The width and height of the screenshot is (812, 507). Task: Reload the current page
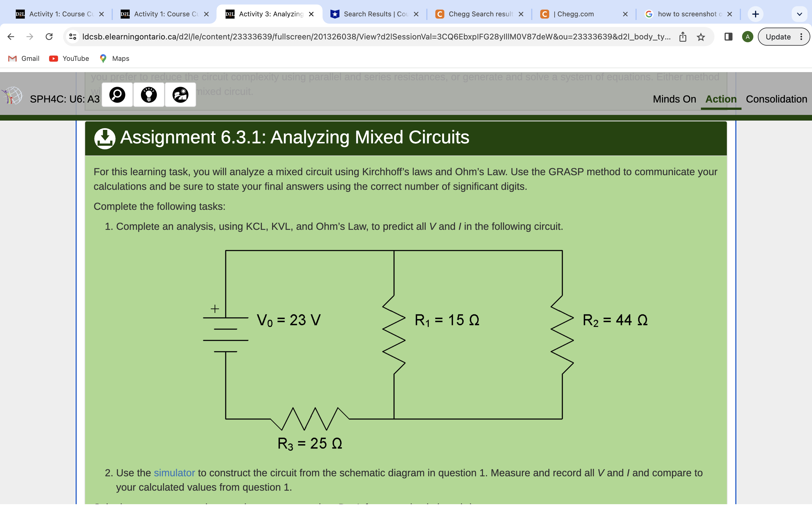(x=49, y=37)
